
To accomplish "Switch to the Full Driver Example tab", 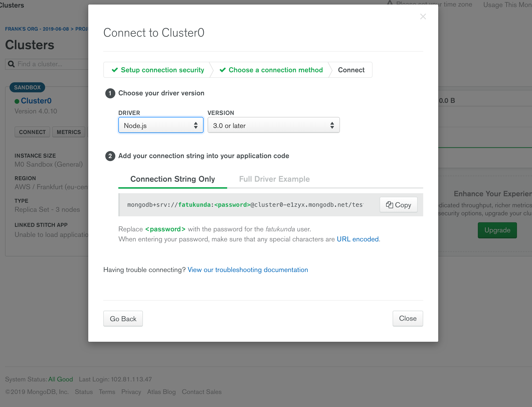I will coord(274,179).
